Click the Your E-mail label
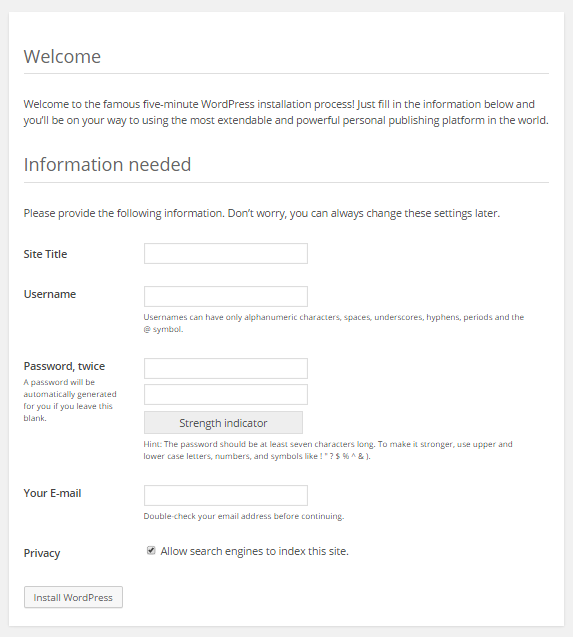 point(52,493)
